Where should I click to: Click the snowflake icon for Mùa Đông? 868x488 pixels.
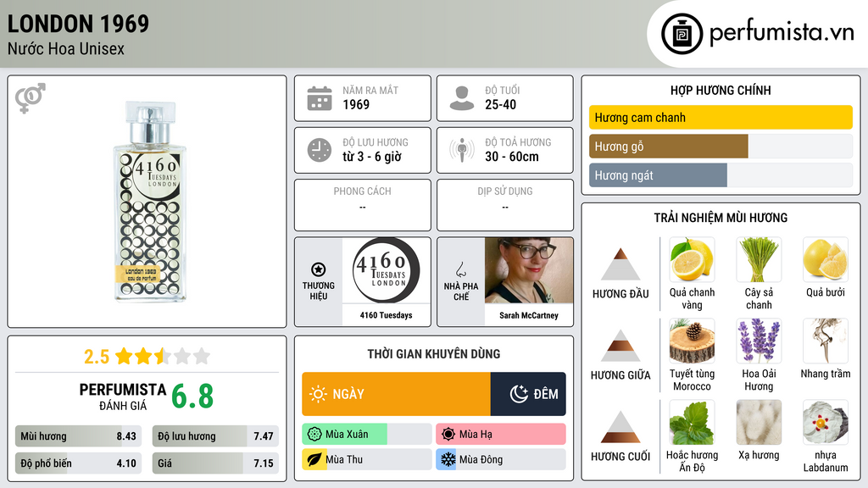pyautogui.click(x=448, y=459)
